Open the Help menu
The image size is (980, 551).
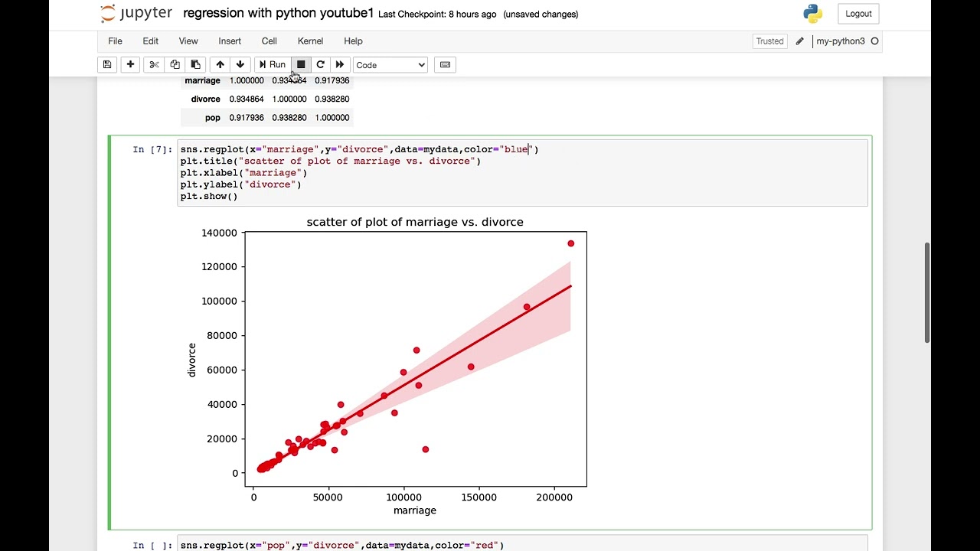point(353,41)
